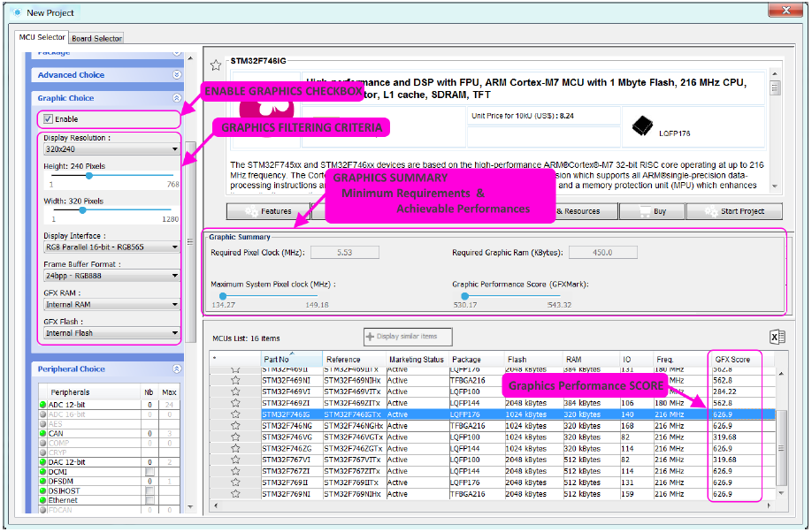
Task: Favorite the STM32F746IG star in details header
Action: 216,65
